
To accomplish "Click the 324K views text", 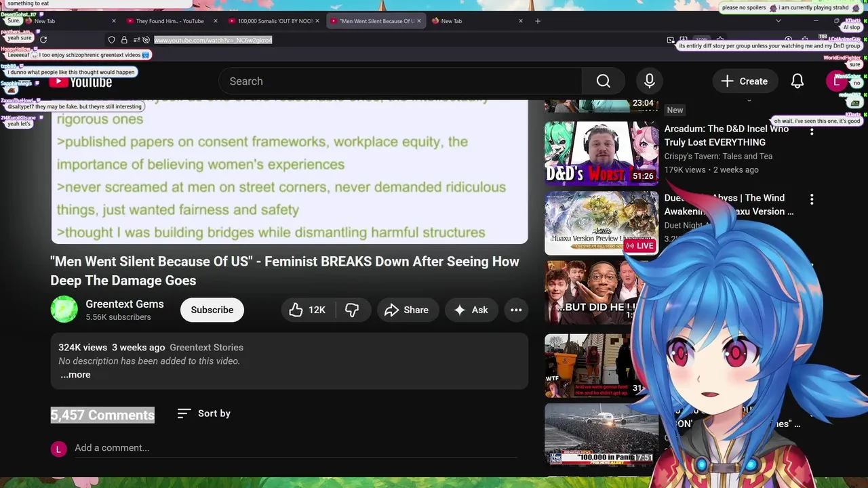I will pos(83,347).
